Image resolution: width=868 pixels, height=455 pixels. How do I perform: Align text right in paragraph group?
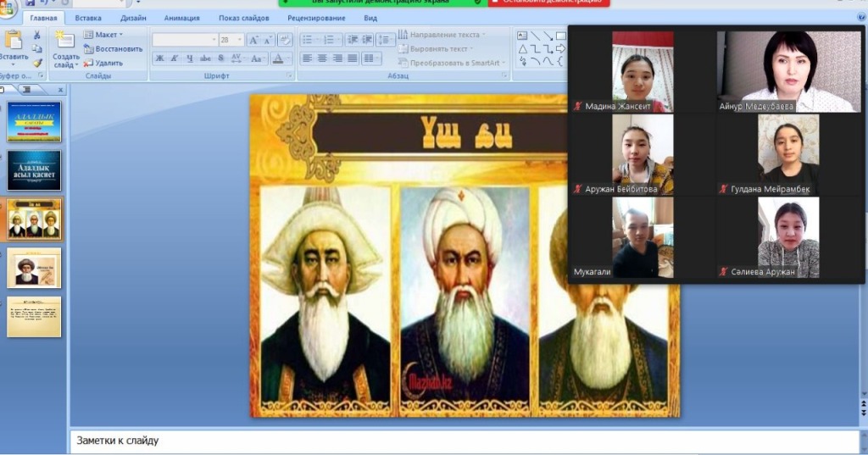click(x=337, y=58)
